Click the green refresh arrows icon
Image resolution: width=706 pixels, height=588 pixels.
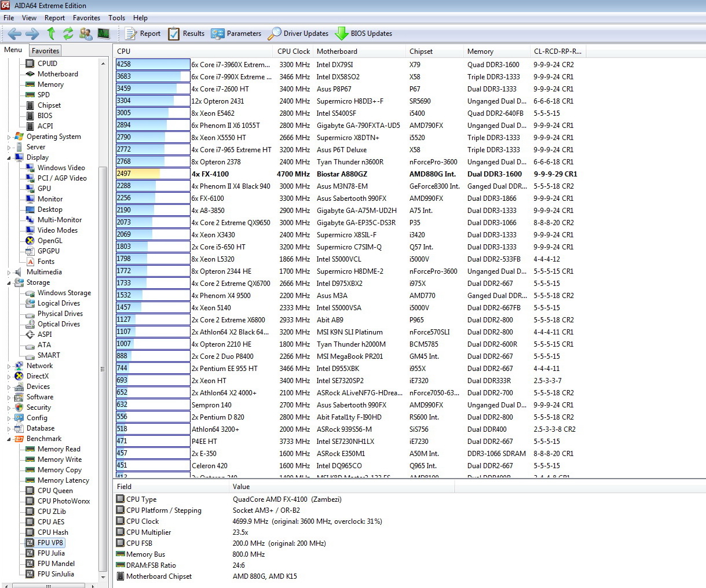click(x=68, y=34)
